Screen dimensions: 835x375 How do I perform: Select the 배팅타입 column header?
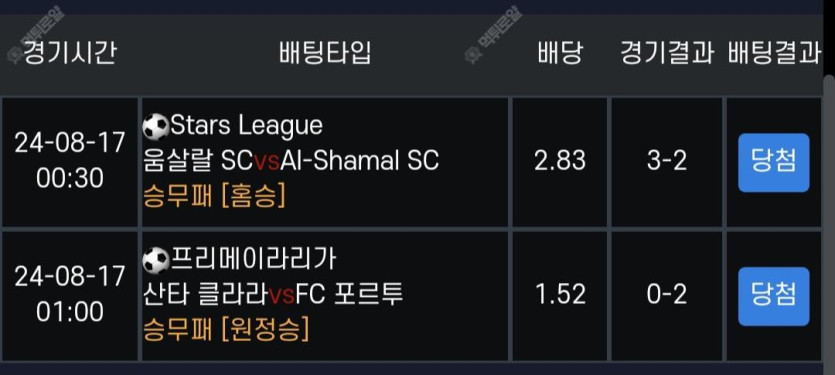click(x=325, y=53)
